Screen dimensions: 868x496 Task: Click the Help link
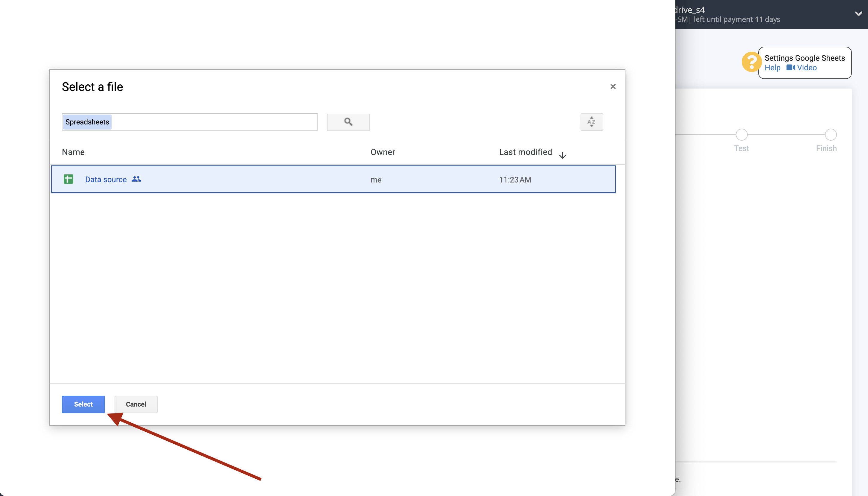tap(772, 67)
